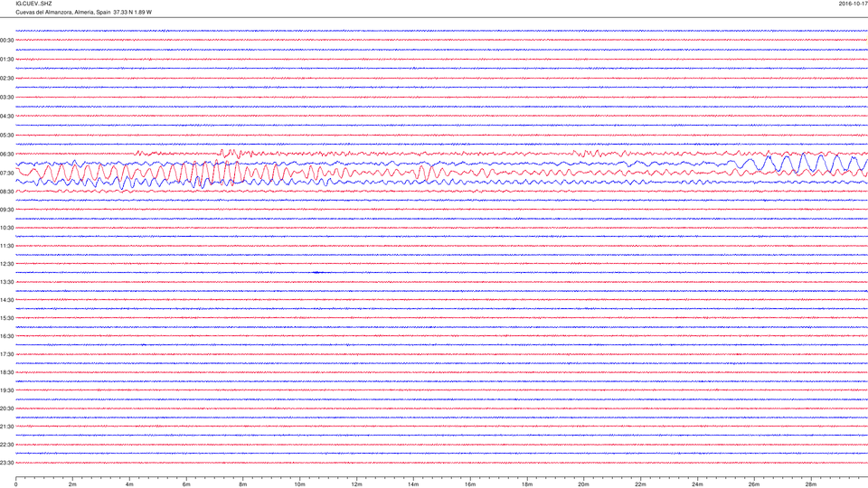Select the 12:30 time label
The width and height of the screenshot is (868, 488).
[6, 264]
